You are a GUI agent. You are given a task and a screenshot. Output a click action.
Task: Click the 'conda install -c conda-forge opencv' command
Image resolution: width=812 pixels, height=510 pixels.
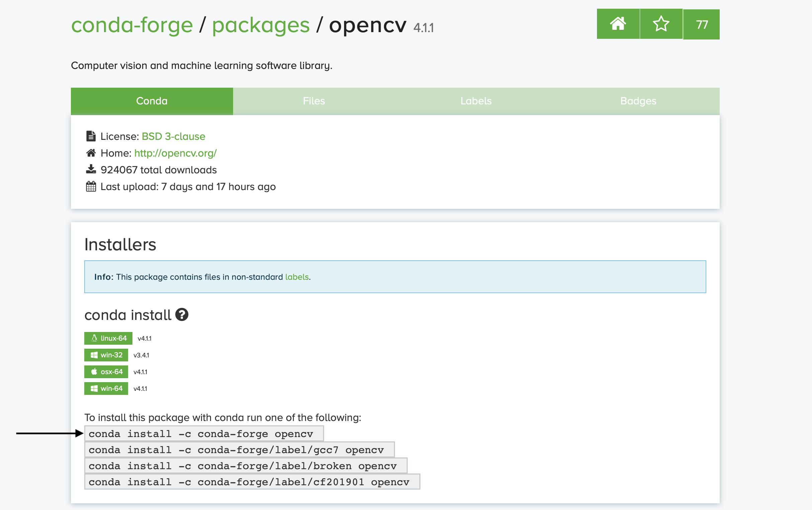[204, 433]
